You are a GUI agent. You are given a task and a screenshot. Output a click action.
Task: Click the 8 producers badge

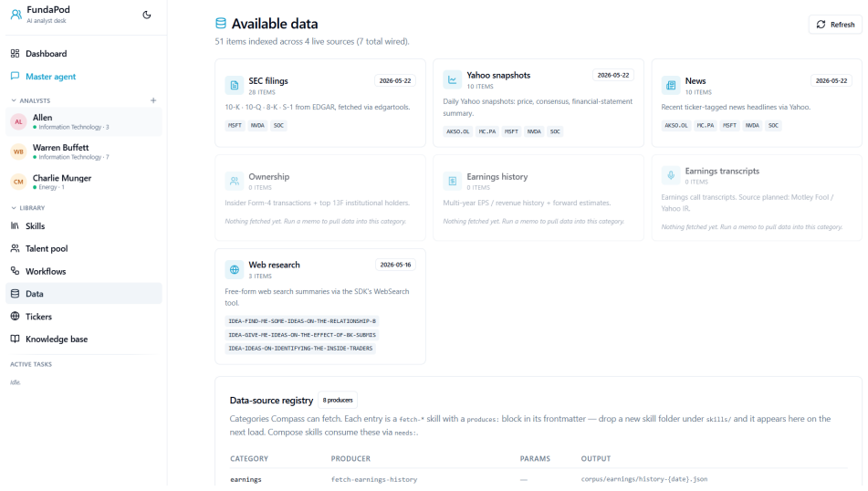(x=338, y=401)
